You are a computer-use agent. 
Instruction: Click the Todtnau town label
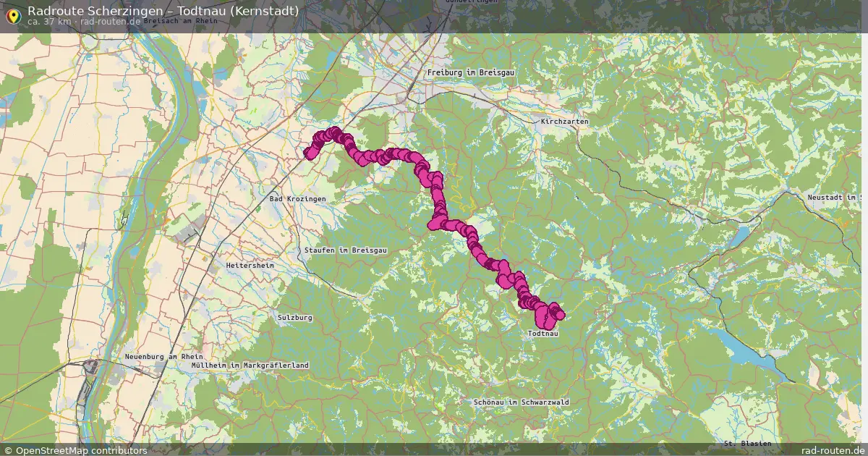(x=544, y=334)
